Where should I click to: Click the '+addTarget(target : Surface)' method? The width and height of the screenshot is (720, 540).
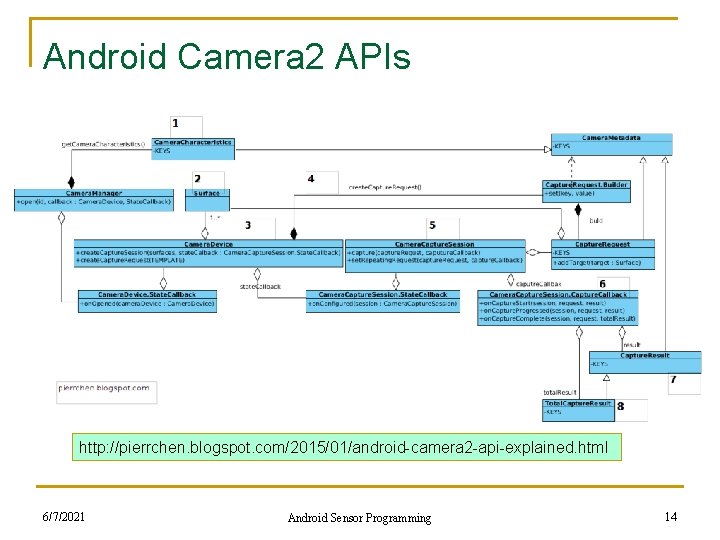[597, 263]
